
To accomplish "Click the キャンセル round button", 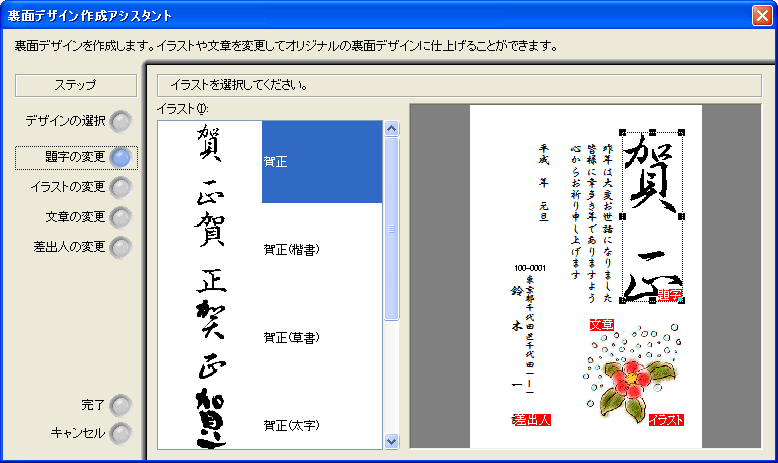I will 121,433.
